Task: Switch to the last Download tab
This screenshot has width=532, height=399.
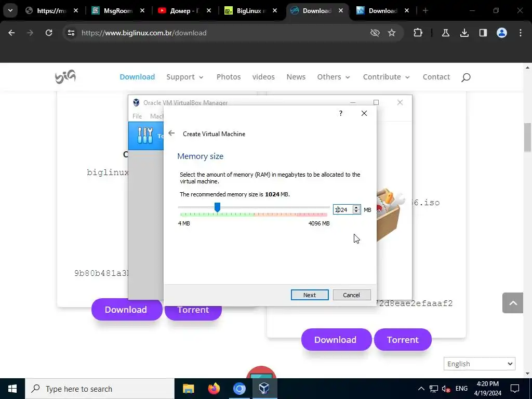Action: tap(383, 11)
